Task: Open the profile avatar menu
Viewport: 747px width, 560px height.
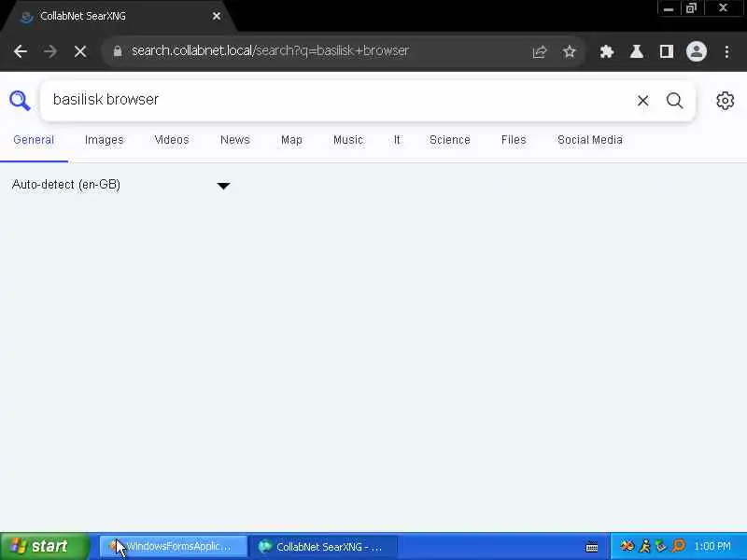Action: pyautogui.click(x=696, y=51)
